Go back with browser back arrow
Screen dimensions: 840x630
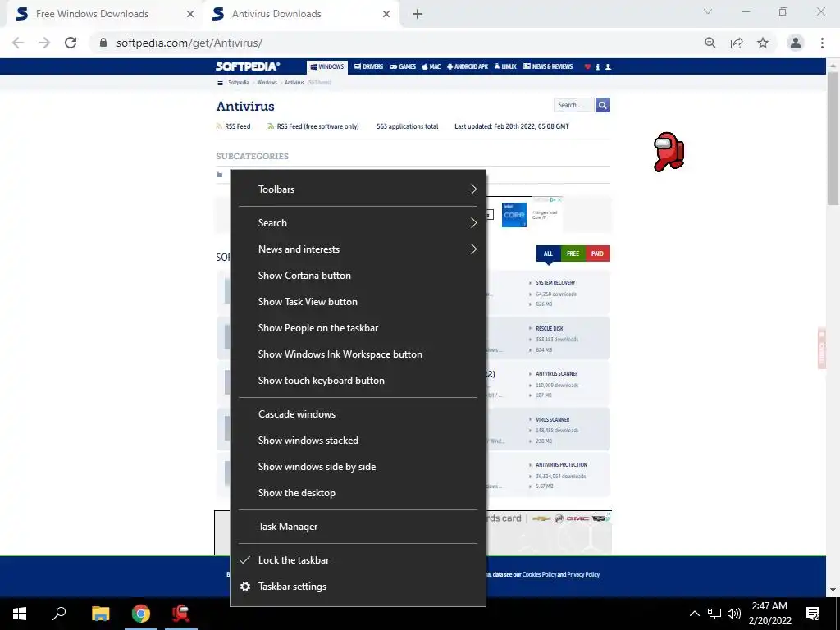(x=18, y=43)
